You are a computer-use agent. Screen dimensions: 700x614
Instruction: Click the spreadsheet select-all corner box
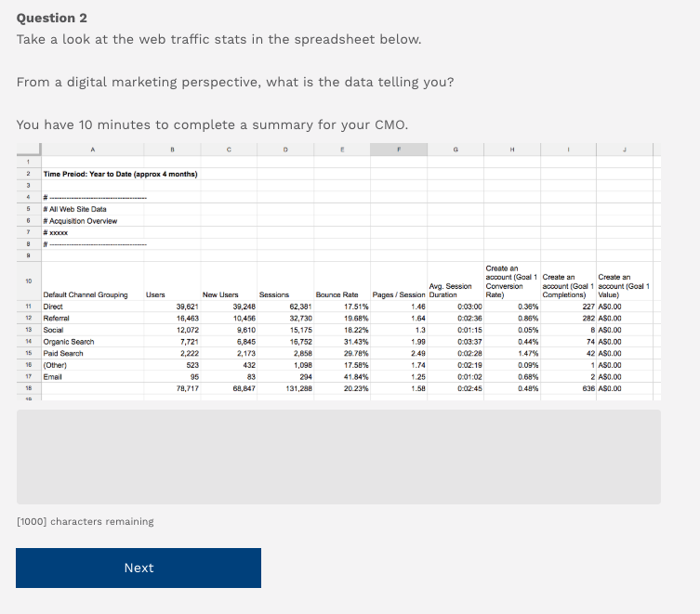point(28,150)
